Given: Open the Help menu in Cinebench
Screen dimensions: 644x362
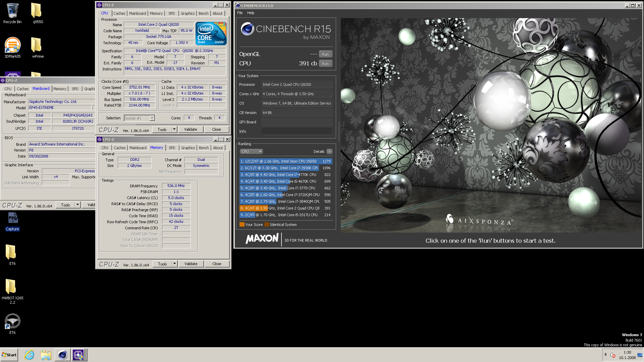Looking at the screenshot, I should pos(251,13).
